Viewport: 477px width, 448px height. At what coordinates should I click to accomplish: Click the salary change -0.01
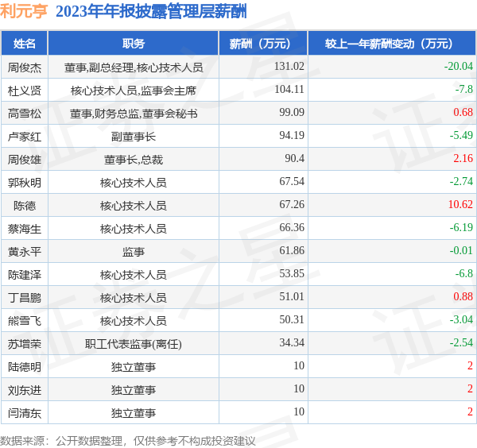point(461,250)
